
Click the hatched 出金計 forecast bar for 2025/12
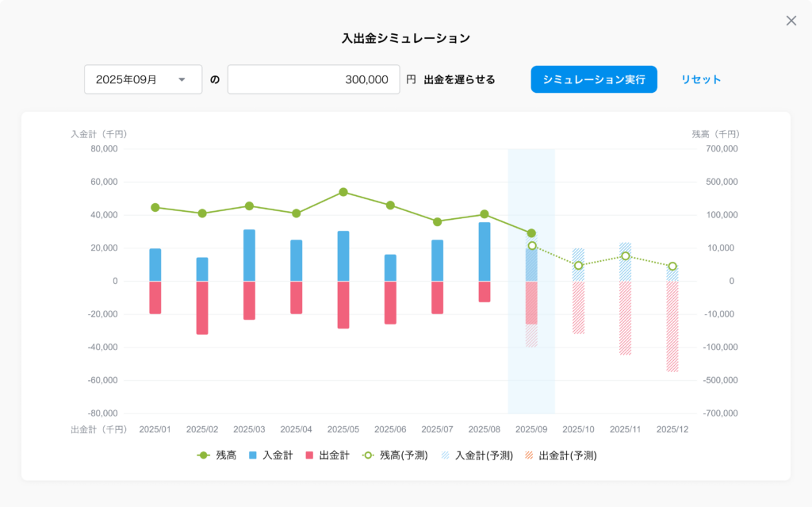coord(672,326)
